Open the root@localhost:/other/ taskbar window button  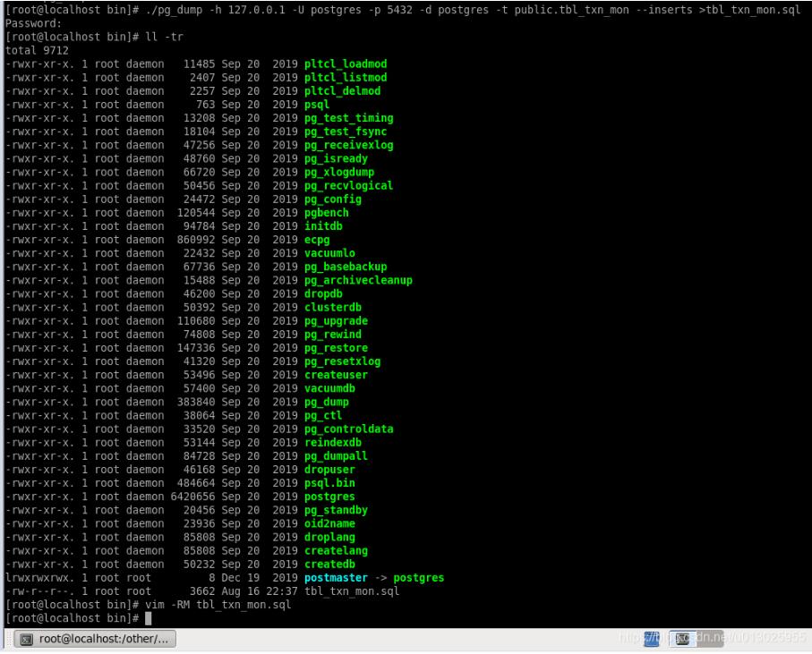pos(98,640)
